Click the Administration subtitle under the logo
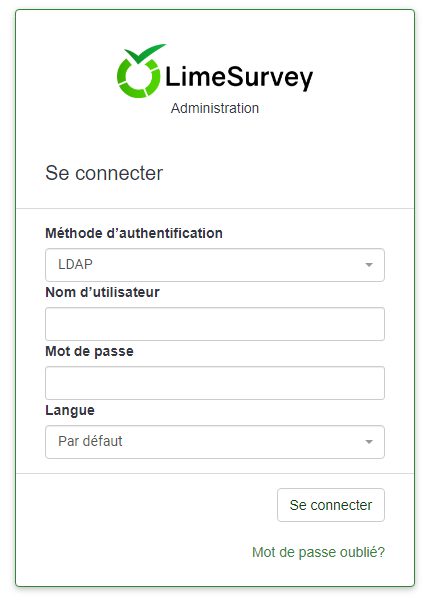 215,108
